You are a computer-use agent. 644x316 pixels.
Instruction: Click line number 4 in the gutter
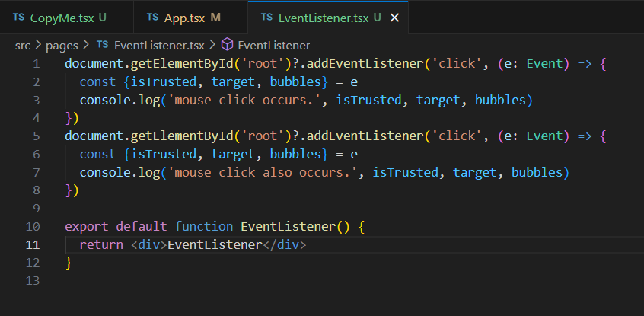[36, 118]
